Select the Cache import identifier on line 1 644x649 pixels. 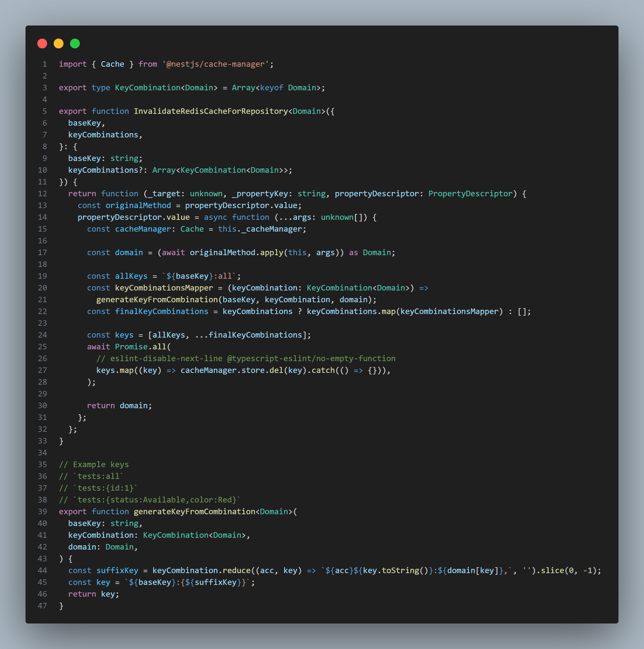112,64
